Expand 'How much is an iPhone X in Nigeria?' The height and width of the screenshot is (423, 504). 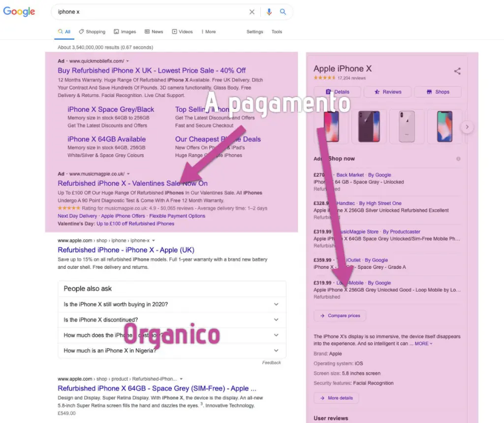172,351
